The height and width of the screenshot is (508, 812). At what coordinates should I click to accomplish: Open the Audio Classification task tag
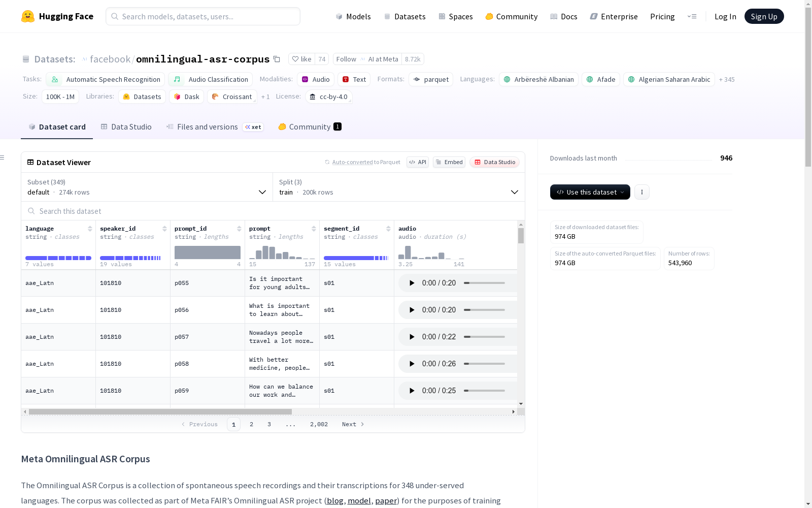(211, 79)
